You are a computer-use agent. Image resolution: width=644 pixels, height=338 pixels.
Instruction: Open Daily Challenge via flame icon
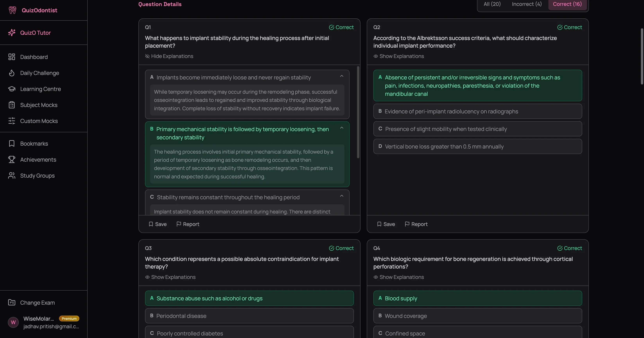tap(12, 73)
